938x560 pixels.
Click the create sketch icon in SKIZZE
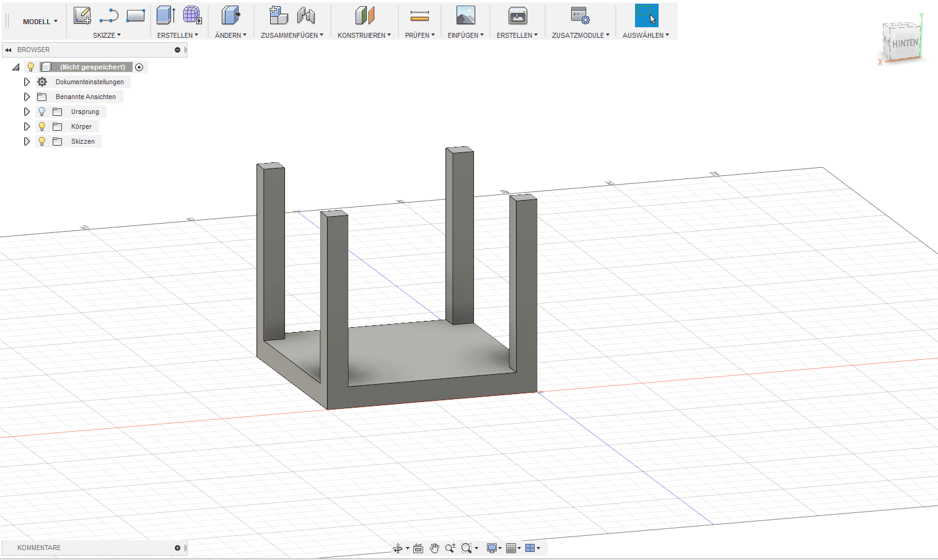click(82, 15)
